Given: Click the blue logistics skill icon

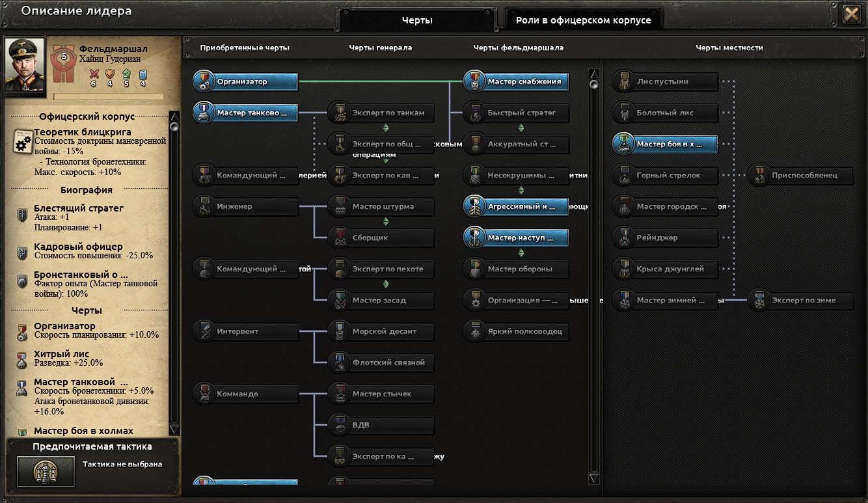Looking at the screenshot, I should pos(143,74).
